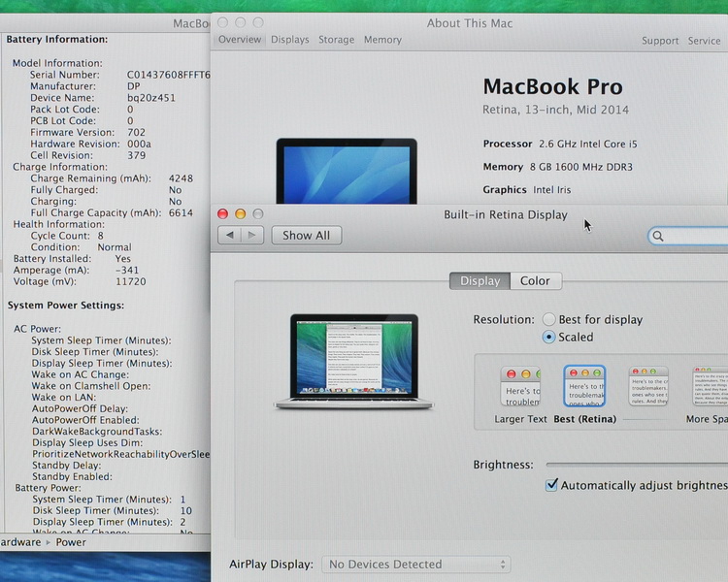Click the laptop preview image in Display pane
This screenshot has width=728, height=582.
[353, 362]
